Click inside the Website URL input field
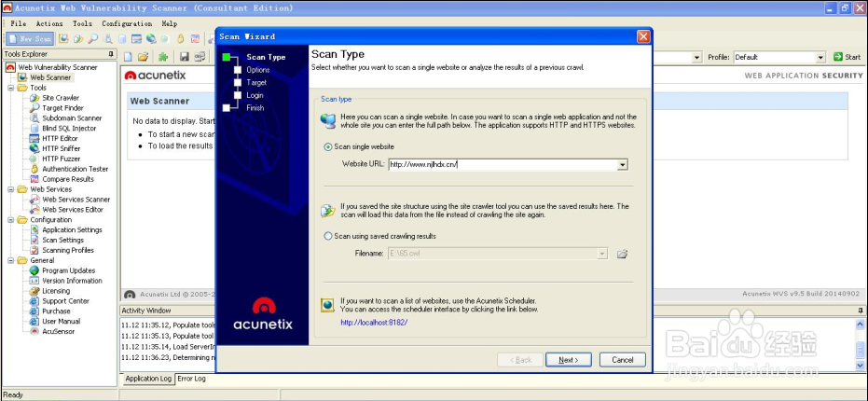The height and width of the screenshot is (401, 868). pos(503,164)
